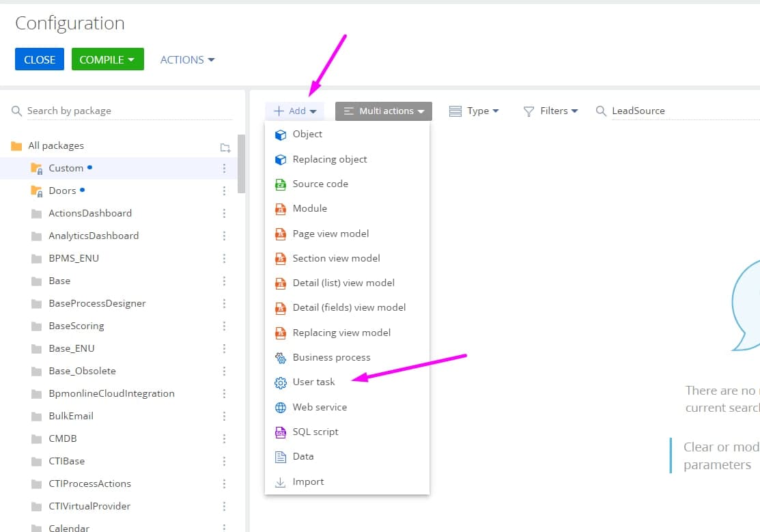
Task: Open the Type dropdown
Action: (x=473, y=111)
